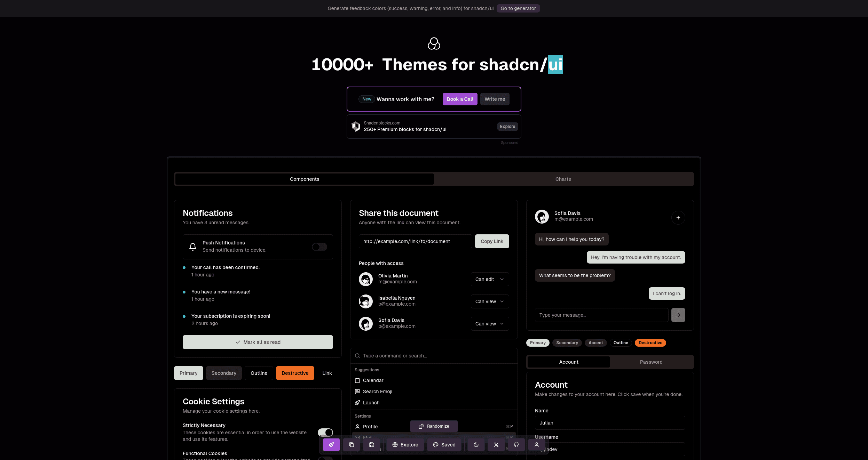Click Sofia Davis avatar in access list
Screen dimensions: 868x460
[x=365, y=324]
